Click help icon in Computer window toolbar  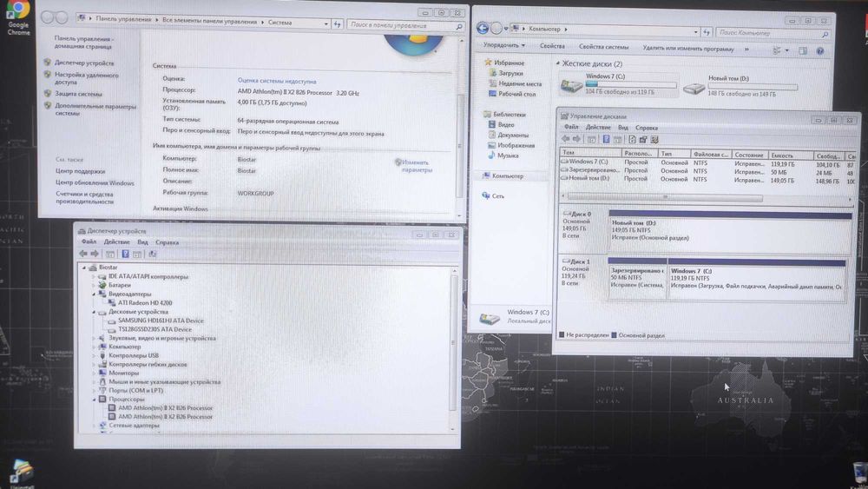click(820, 51)
